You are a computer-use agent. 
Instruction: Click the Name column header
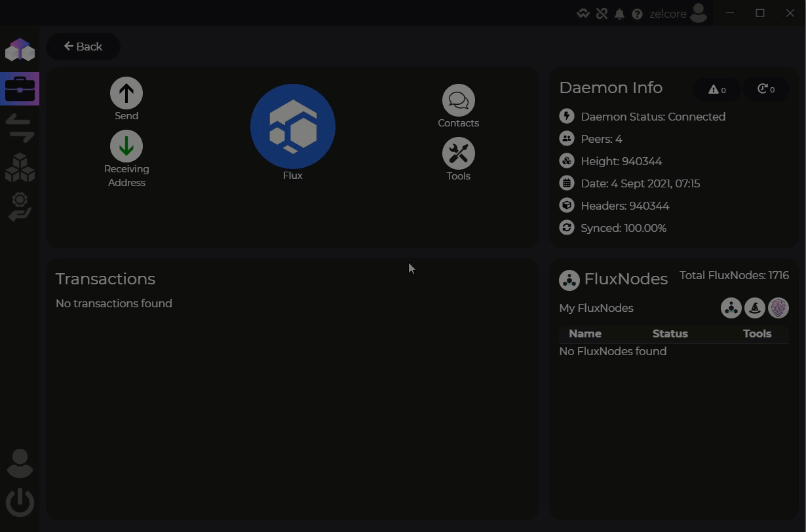point(585,333)
